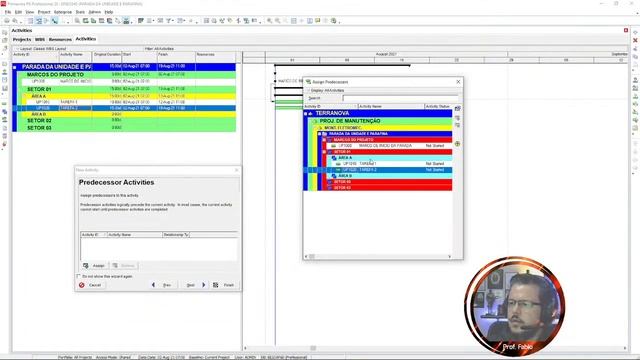Image resolution: width=640 pixels, height=360 pixels.
Task: Click the icon on the Assign button
Action: click(86, 266)
